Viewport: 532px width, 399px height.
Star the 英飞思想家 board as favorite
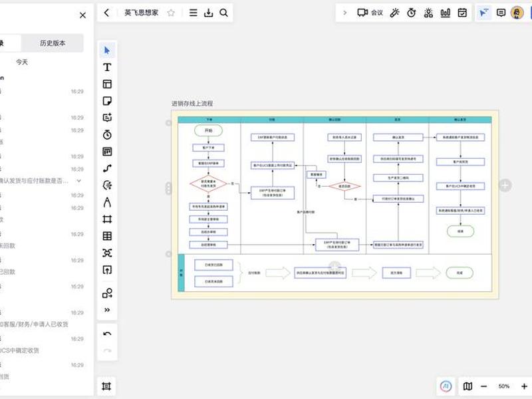click(x=171, y=13)
